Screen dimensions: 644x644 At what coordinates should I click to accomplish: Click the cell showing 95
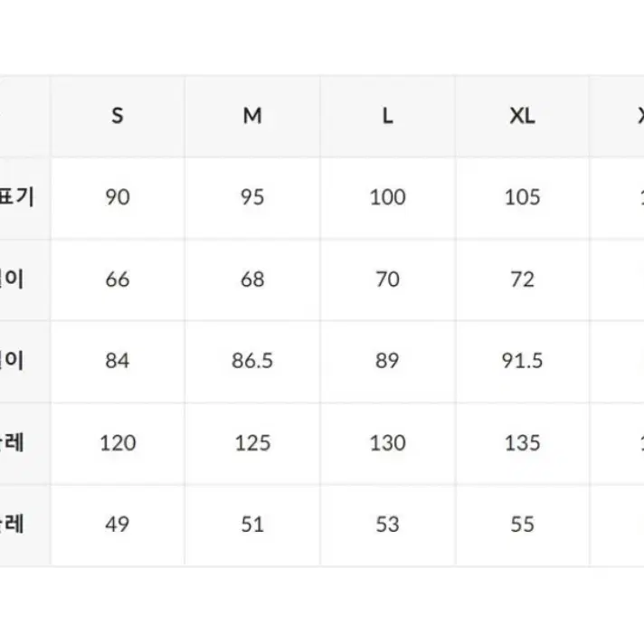252,197
